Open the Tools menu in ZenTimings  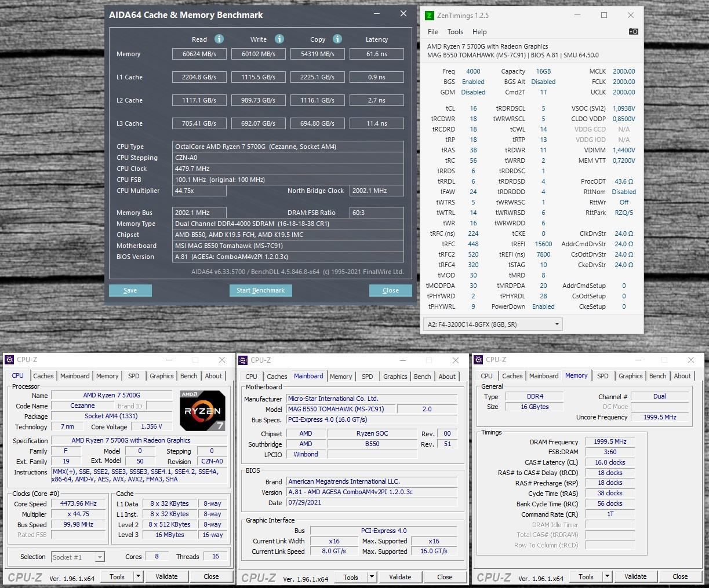coord(455,32)
